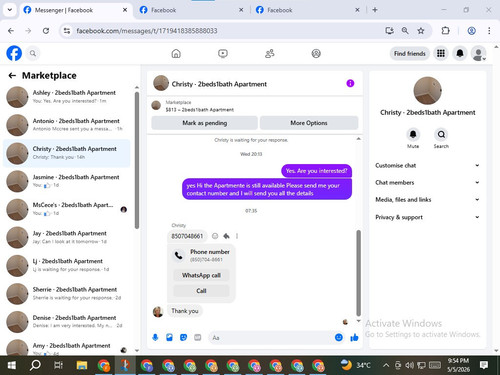Open more options for 8507048661 message
Screen dimensions: 500x375
(x=237, y=236)
